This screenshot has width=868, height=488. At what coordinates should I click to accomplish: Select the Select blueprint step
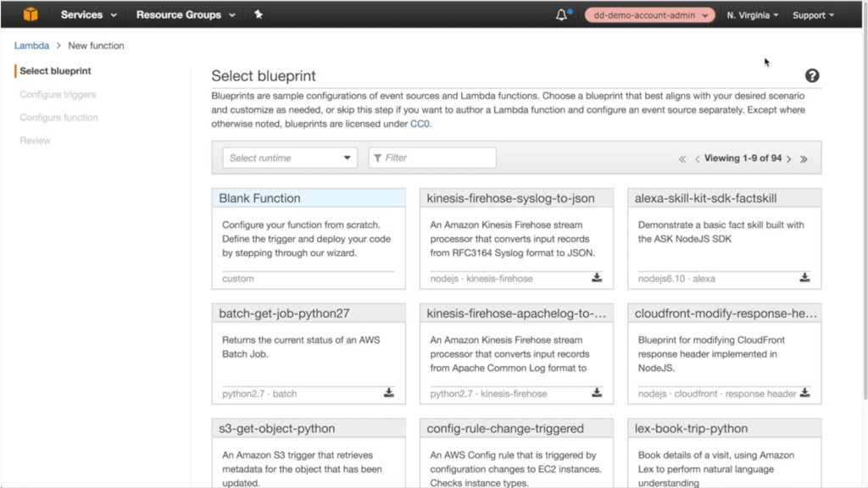(x=55, y=71)
